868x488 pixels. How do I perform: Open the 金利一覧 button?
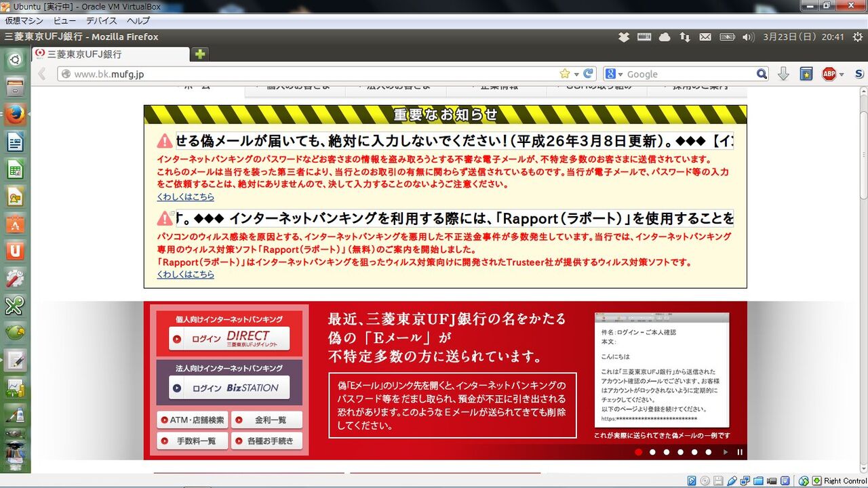click(x=267, y=420)
